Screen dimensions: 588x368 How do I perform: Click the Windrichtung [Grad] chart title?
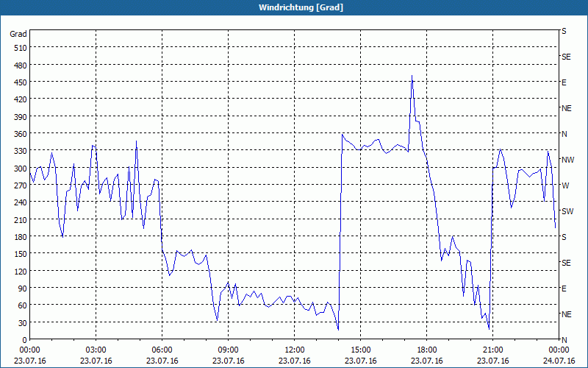(301, 7)
